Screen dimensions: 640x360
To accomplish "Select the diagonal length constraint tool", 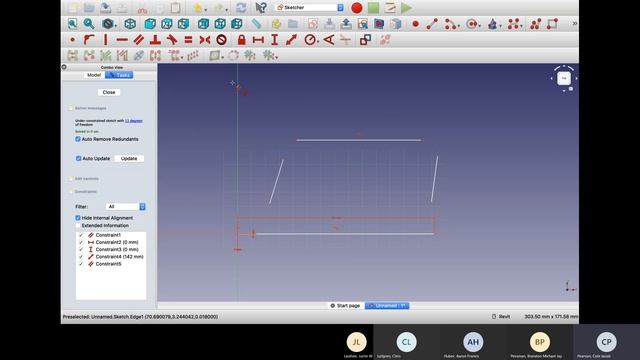I will pos(291,40).
